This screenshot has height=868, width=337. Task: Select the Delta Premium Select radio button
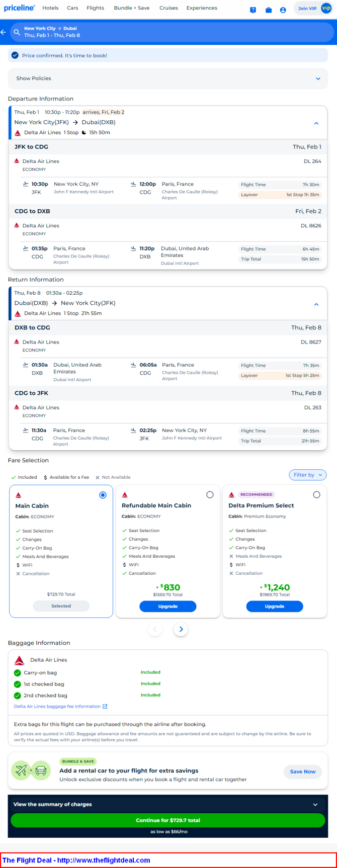pos(316,495)
